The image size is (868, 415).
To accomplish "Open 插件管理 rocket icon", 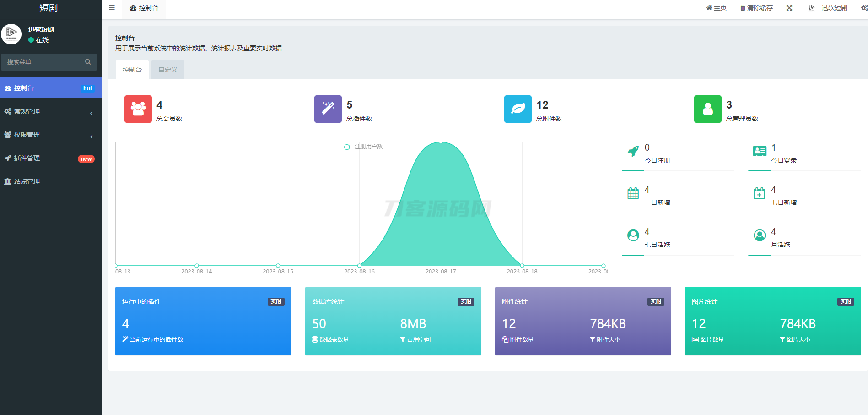I will tap(7, 158).
